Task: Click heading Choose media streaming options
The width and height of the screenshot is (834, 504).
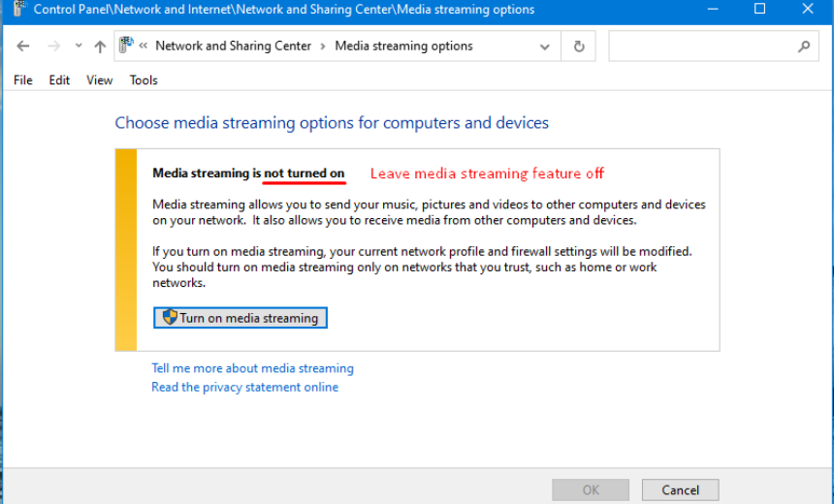Action: tap(332, 123)
